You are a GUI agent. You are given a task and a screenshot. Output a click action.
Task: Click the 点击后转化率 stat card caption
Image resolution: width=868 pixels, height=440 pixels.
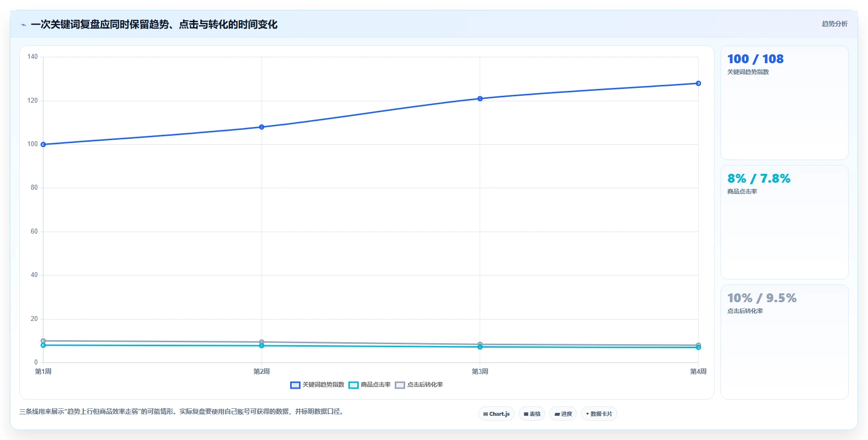(745, 311)
